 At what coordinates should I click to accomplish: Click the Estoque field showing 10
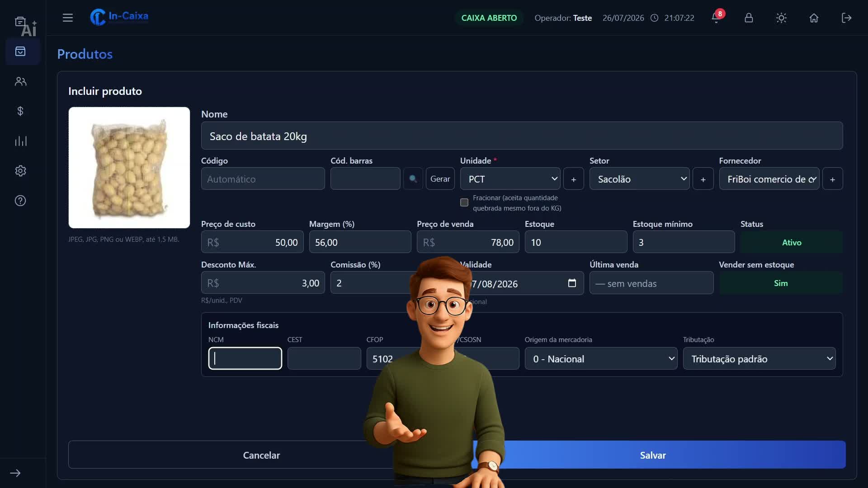tap(576, 242)
